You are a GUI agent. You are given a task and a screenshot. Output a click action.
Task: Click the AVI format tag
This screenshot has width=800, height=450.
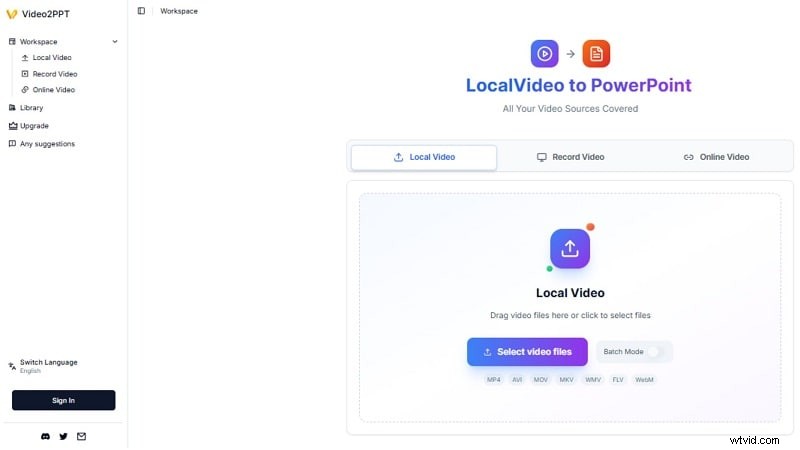[x=517, y=380]
